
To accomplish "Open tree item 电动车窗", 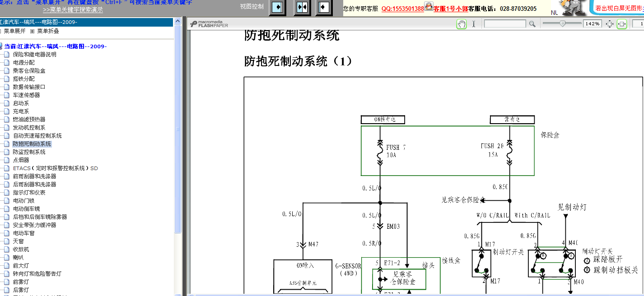I will [x=23, y=233].
